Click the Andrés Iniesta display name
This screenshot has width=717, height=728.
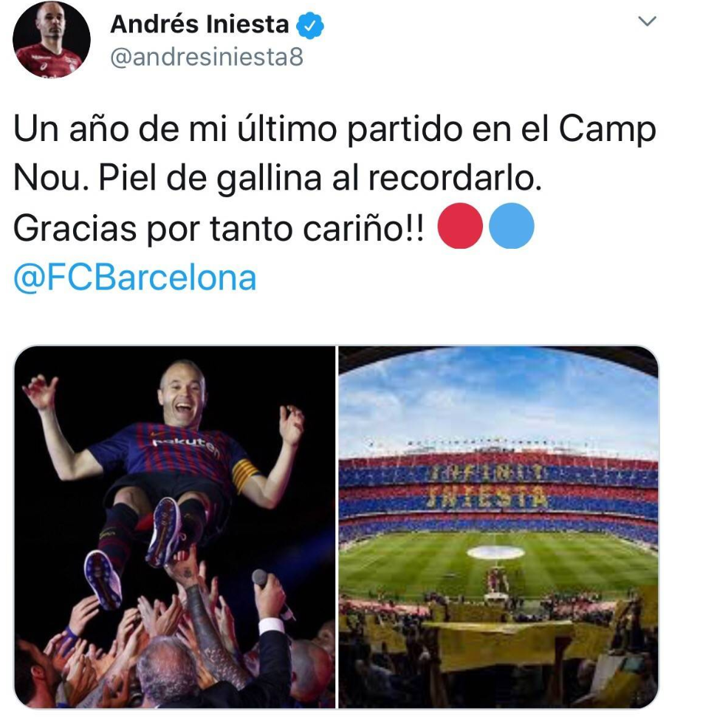click(199, 24)
